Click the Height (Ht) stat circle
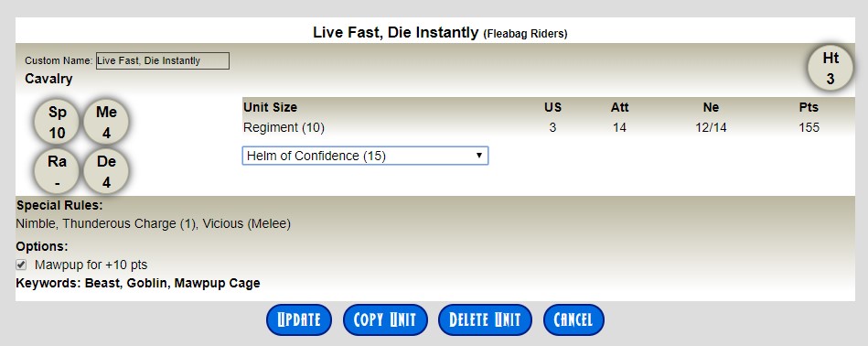This screenshot has height=346, width=868. point(830,68)
